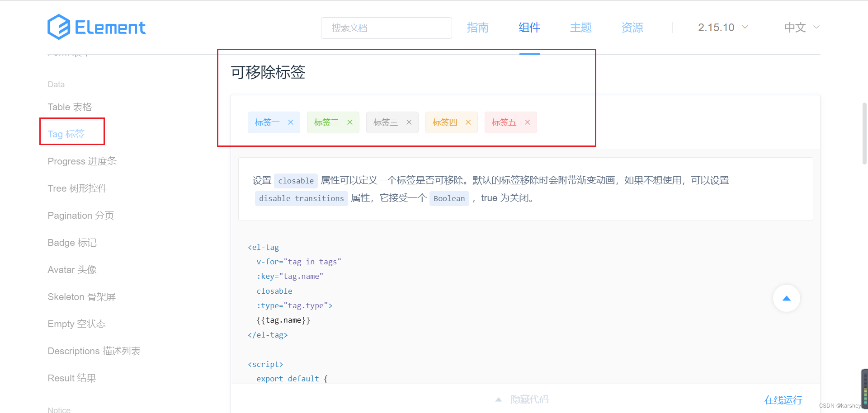Toggle code visibility with 隐藏代码
This screenshot has width=868, height=413.
point(529,399)
